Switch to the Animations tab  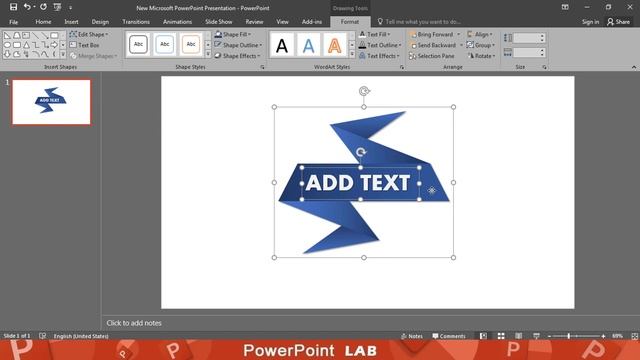click(177, 22)
